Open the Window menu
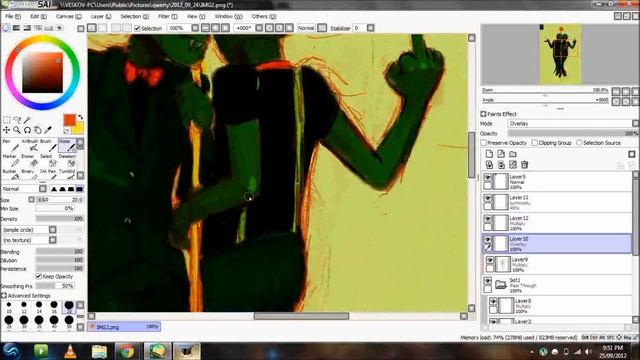The image size is (640, 360). pos(228,16)
